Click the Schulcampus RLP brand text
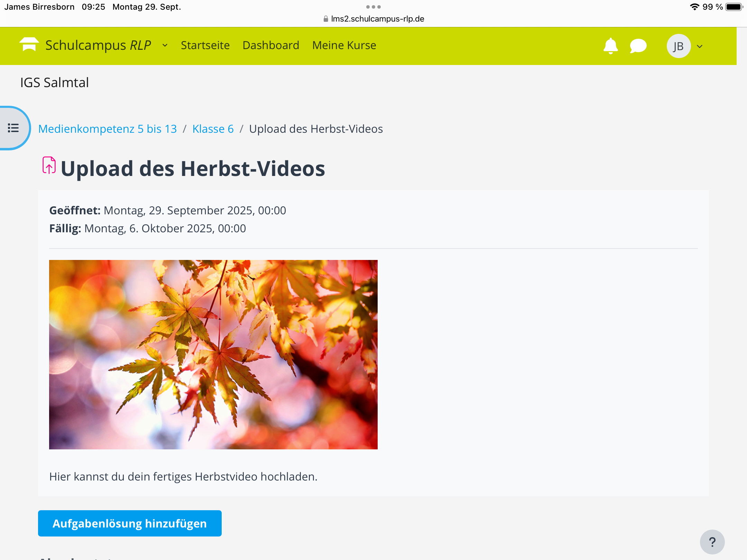The height and width of the screenshot is (560, 747). coord(98,45)
